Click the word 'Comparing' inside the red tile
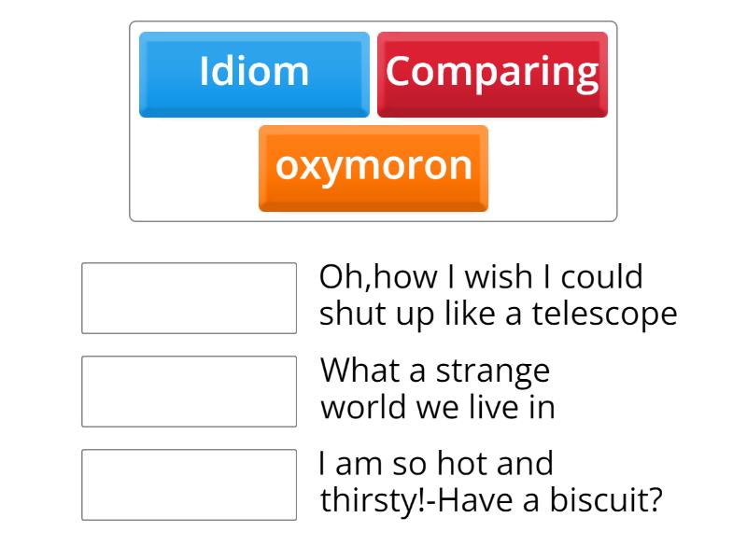This screenshot has height=560, width=747. pos(492,70)
